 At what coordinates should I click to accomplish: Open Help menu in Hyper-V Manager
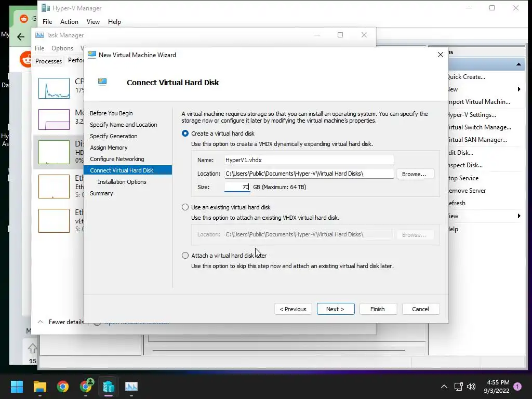point(114,22)
